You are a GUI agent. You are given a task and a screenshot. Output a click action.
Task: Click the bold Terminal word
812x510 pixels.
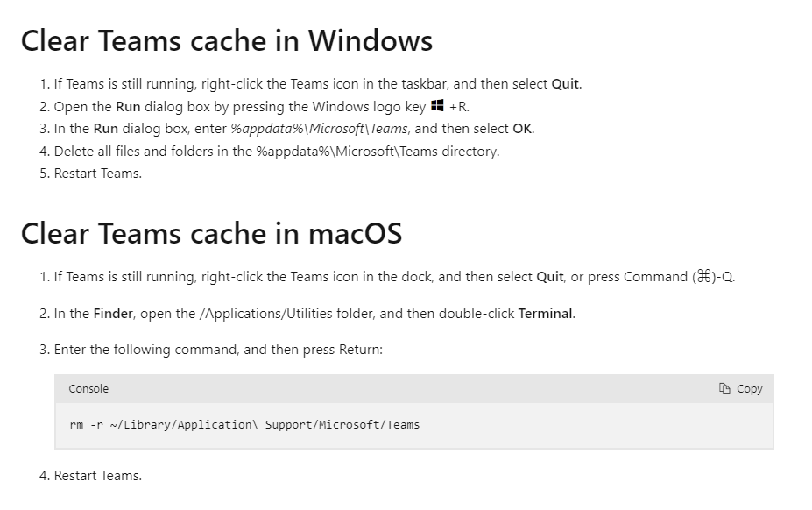(546, 314)
